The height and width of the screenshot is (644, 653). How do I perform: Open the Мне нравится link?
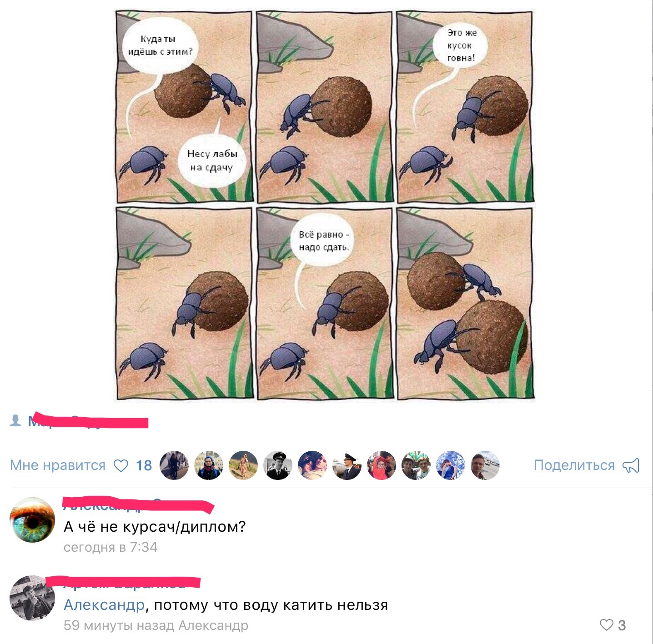coord(58,465)
